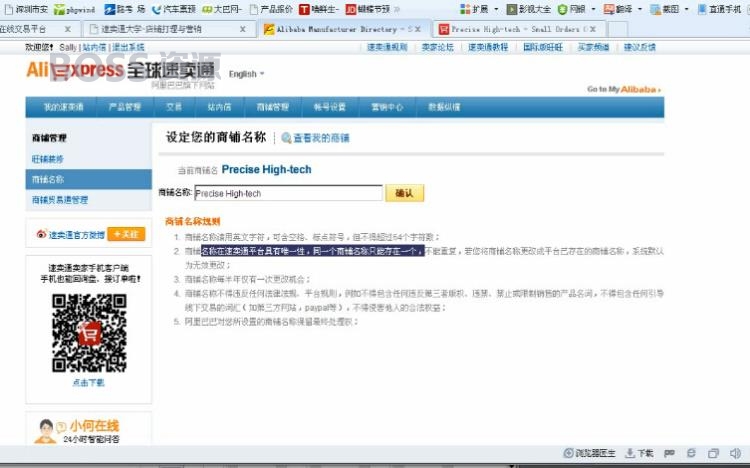This screenshot has width=750, height=468.
Task: Click the IE mode icon in status bar
Action: 691,453
